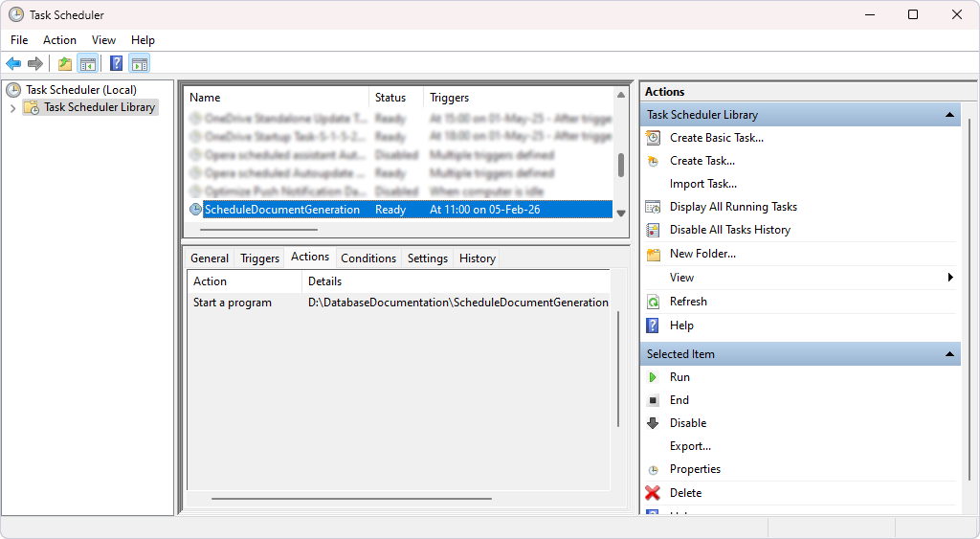Click Disable All Tasks History link
The height and width of the screenshot is (539, 980).
point(730,230)
